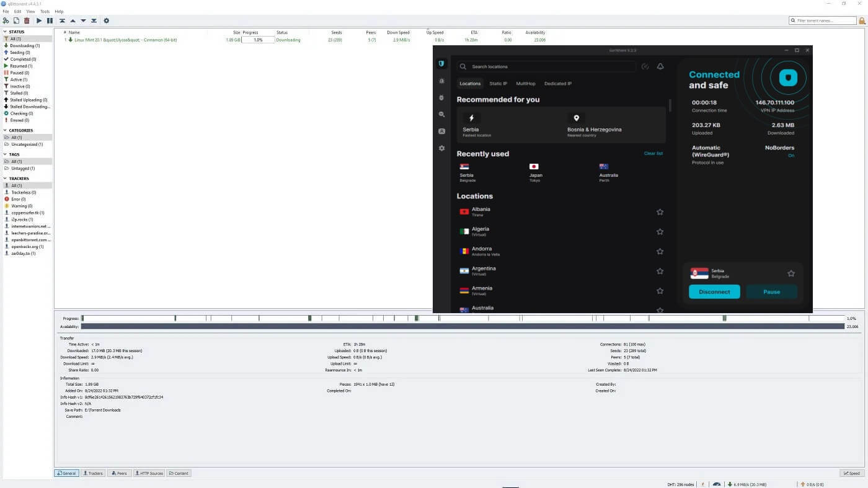
Task: Click the Disconnect button
Action: [x=714, y=292]
